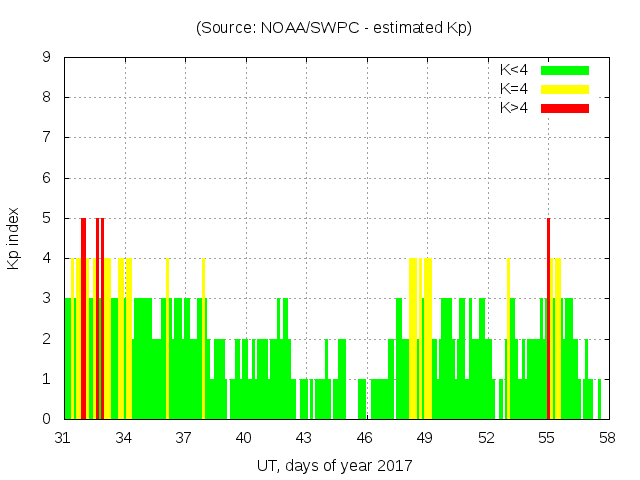Click the x-axis tick label 46
Screen dimensions: 640x480
coord(366,437)
